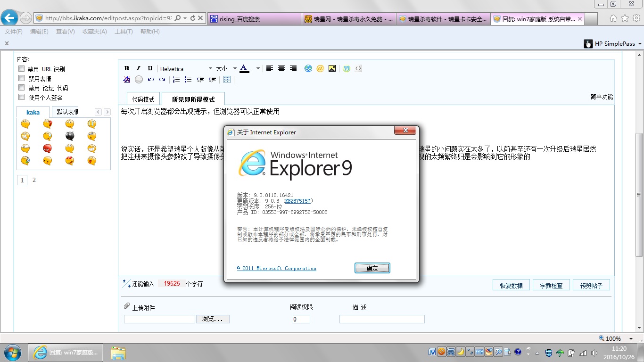Click the IE browser back arrow
Viewport: 644px width, 362px height.
tap(9, 18)
